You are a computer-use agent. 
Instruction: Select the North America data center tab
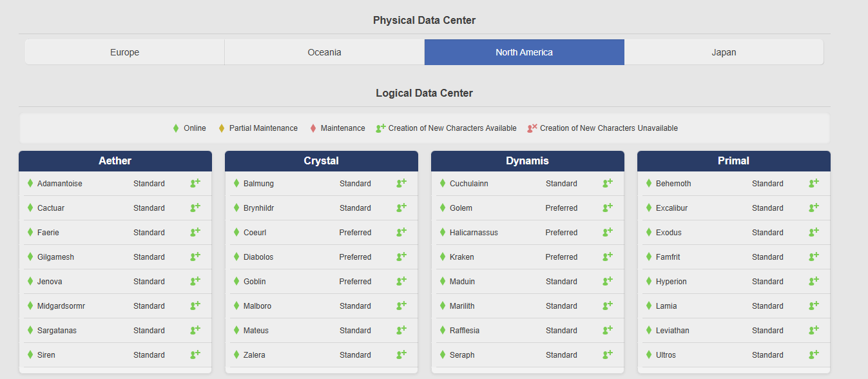(524, 52)
